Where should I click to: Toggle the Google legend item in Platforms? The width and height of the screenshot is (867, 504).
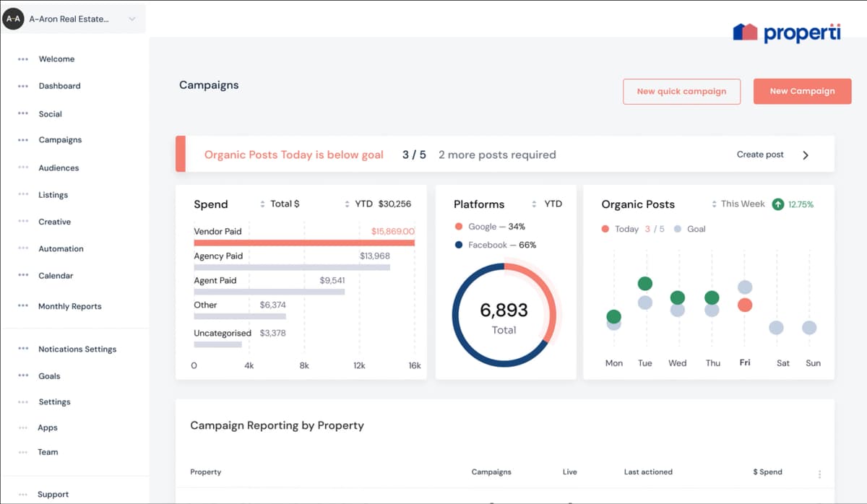click(x=490, y=227)
